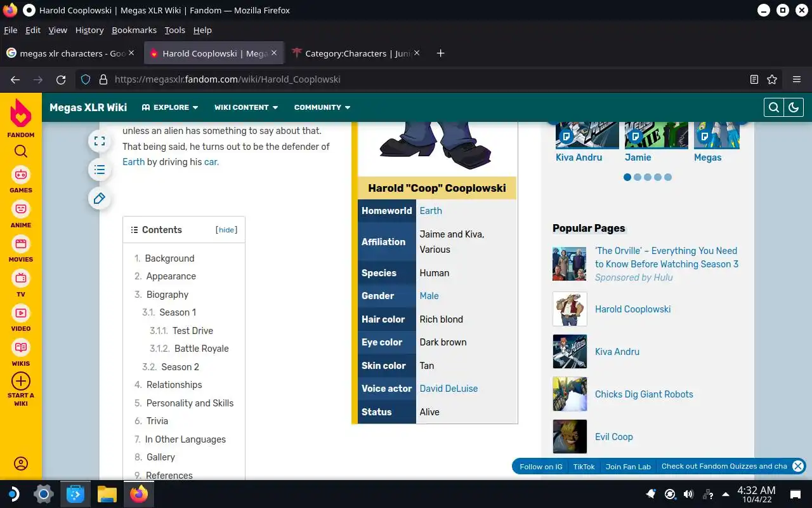Follow the Earth link in infobox

pyautogui.click(x=431, y=211)
